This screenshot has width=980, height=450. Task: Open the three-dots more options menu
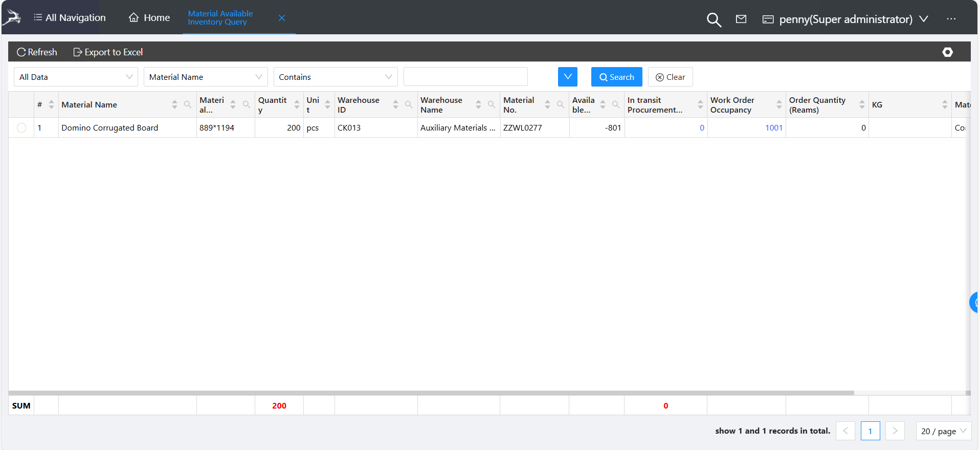click(951, 19)
